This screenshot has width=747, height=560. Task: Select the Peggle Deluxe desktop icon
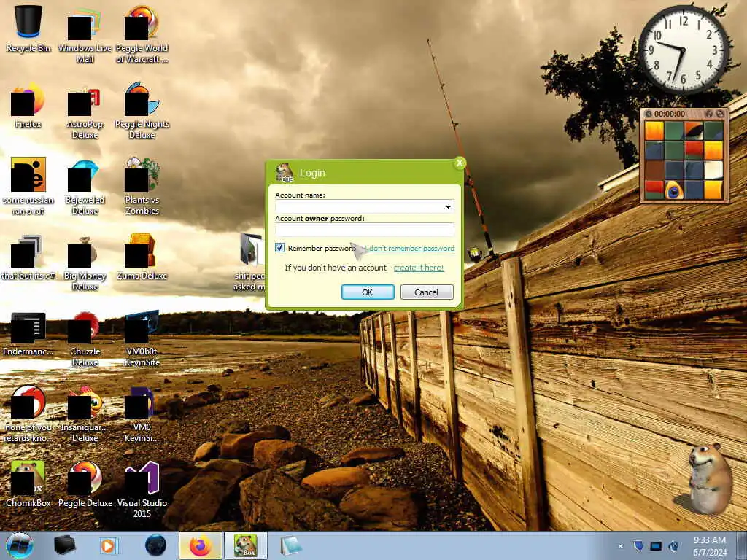(x=85, y=484)
